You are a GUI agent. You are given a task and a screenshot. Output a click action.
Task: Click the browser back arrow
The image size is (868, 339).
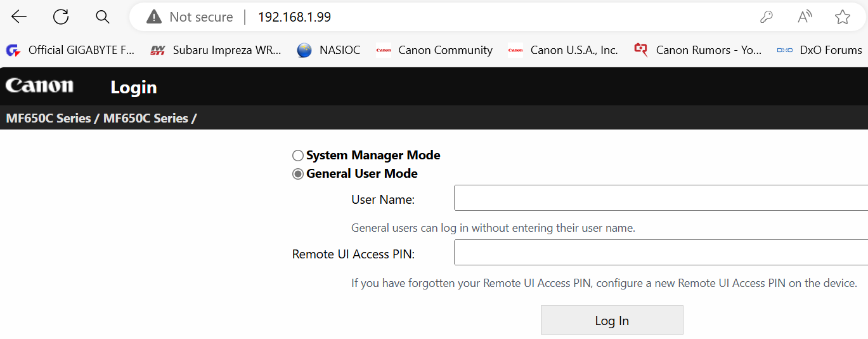(x=19, y=17)
